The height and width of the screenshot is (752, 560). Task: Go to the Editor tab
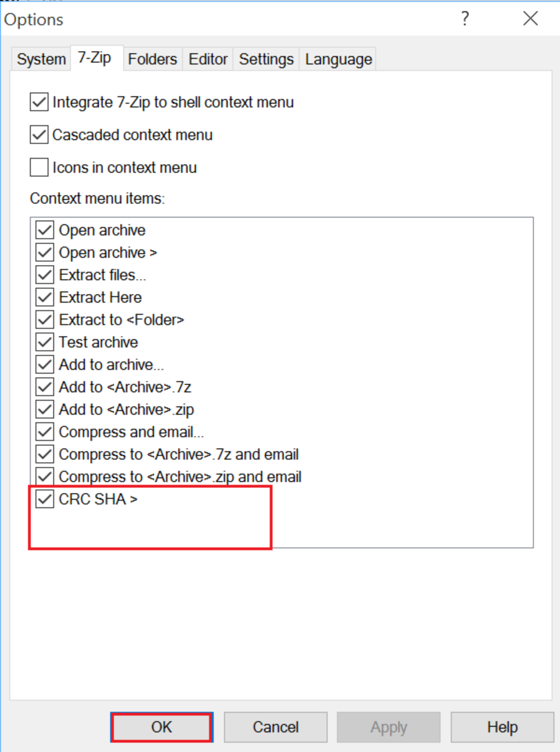pyautogui.click(x=208, y=59)
